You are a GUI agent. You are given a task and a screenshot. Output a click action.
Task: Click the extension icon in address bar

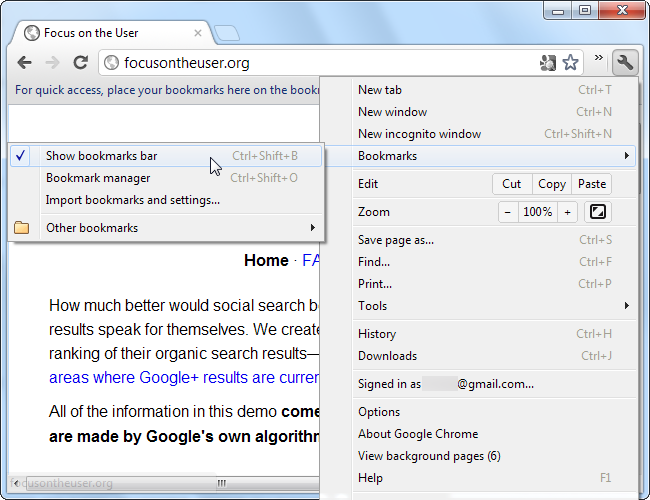pyautogui.click(x=548, y=63)
